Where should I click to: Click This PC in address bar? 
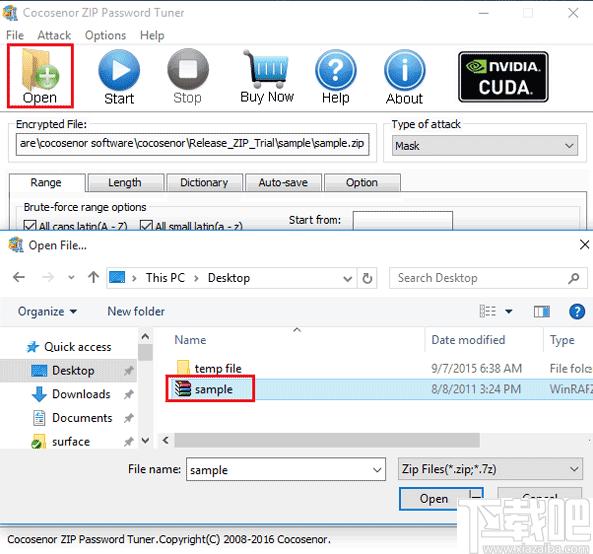(165, 278)
